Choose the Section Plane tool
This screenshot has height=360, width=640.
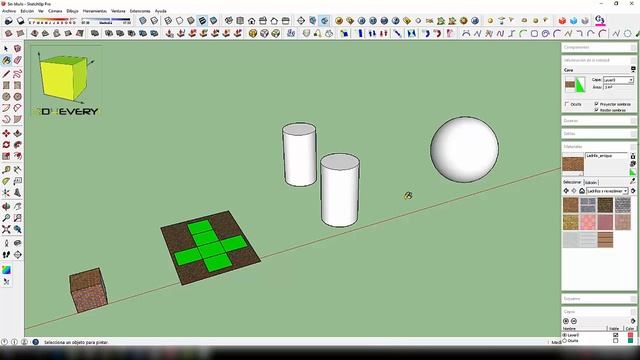pyautogui.click(x=17, y=255)
